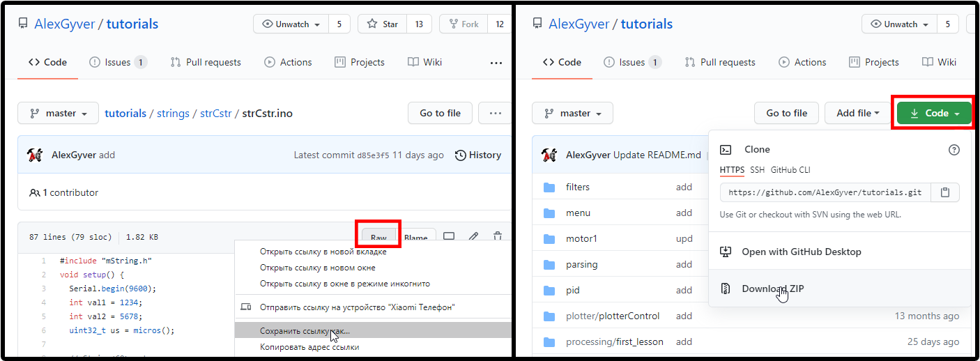This screenshot has height=361, width=980.
Task: Click Go to file on the Clone popup page
Action: point(787,113)
